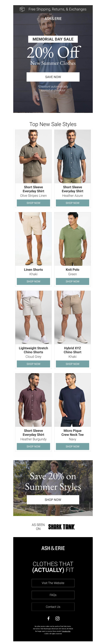The height and width of the screenshot is (644, 106).
Task: Click the shipping box icon at top
Action: 22,9
